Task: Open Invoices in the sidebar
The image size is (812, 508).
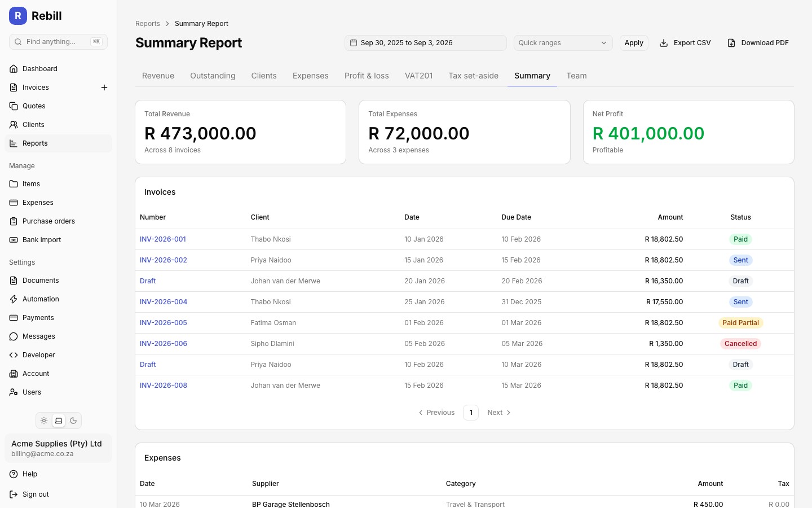Action: 51,87
